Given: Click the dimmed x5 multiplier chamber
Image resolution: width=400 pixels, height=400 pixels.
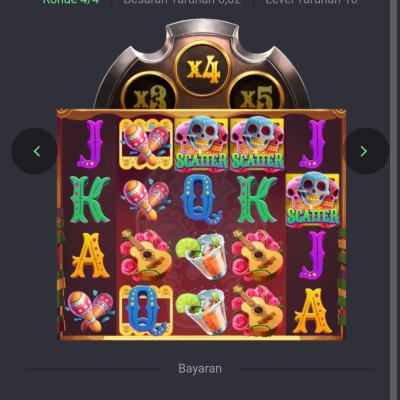Looking at the screenshot, I should tap(256, 94).
